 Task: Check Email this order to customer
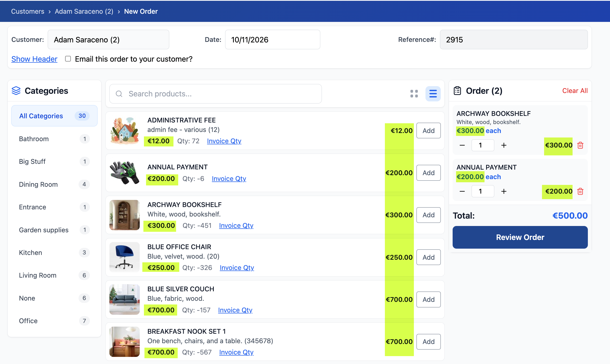pyautogui.click(x=68, y=59)
